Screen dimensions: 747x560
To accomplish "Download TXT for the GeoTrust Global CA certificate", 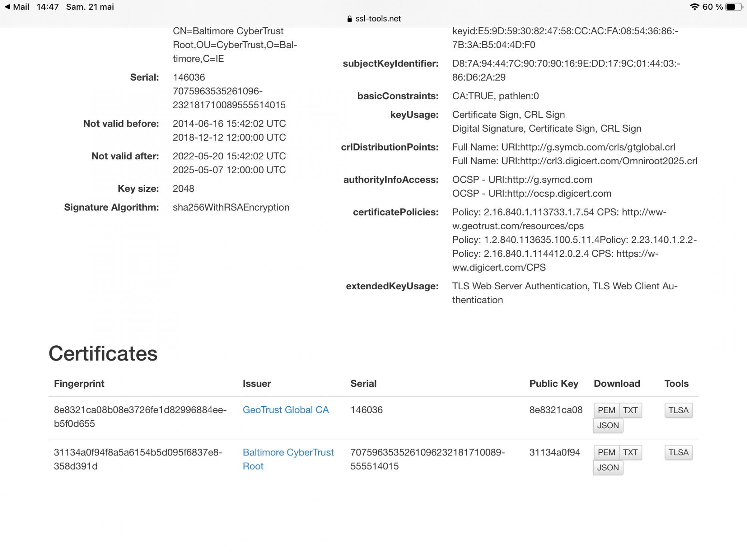I will pyautogui.click(x=630, y=410).
